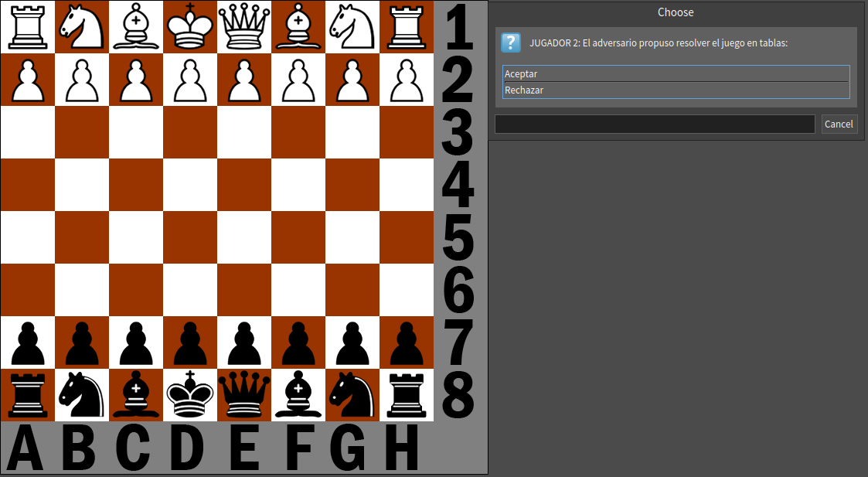This screenshot has width=868, height=477.
Task: Select the black pawn on H7
Action: [407, 342]
